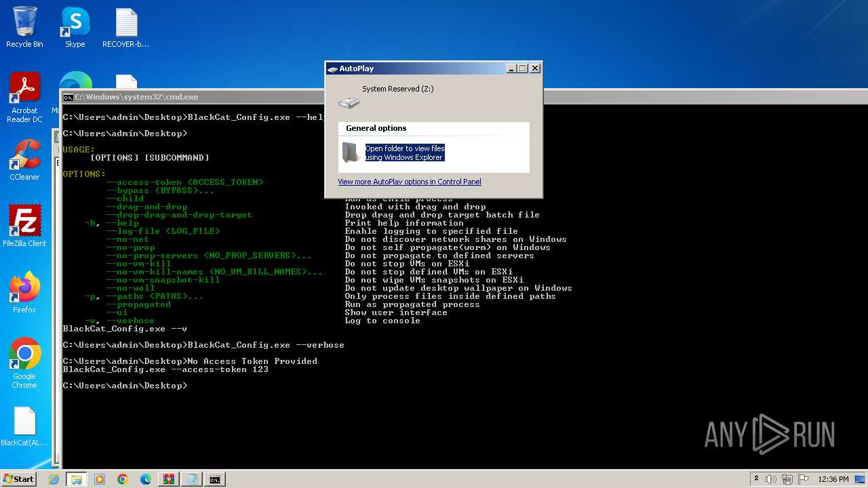Viewport: 868px width, 488px height.
Task: Launch Chrome from the taskbar
Action: click(x=123, y=479)
